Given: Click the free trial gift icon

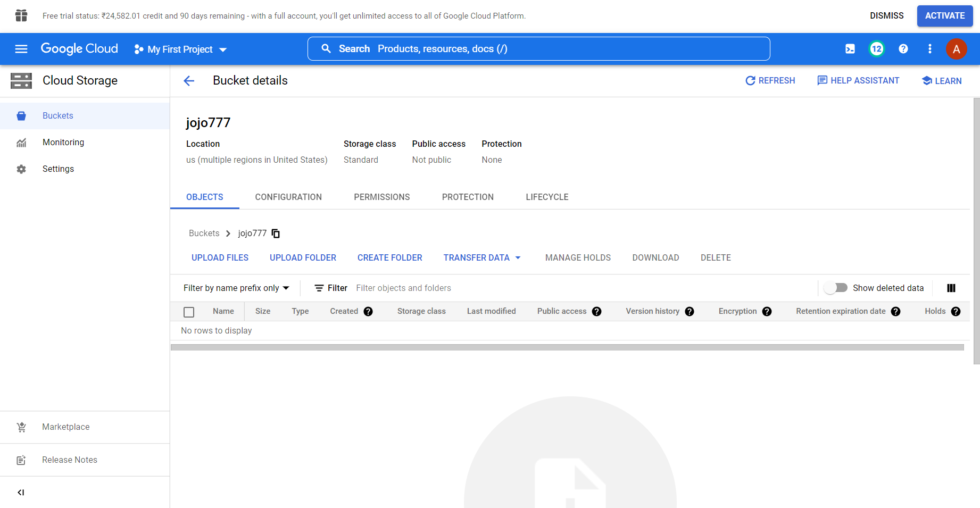Looking at the screenshot, I should tap(21, 16).
